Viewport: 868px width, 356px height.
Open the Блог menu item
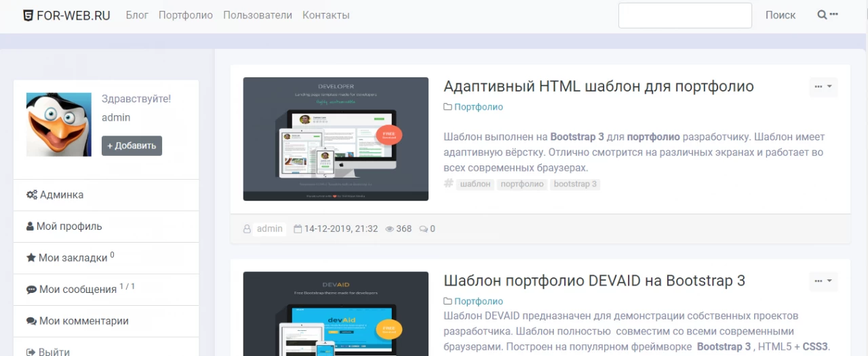coord(137,15)
